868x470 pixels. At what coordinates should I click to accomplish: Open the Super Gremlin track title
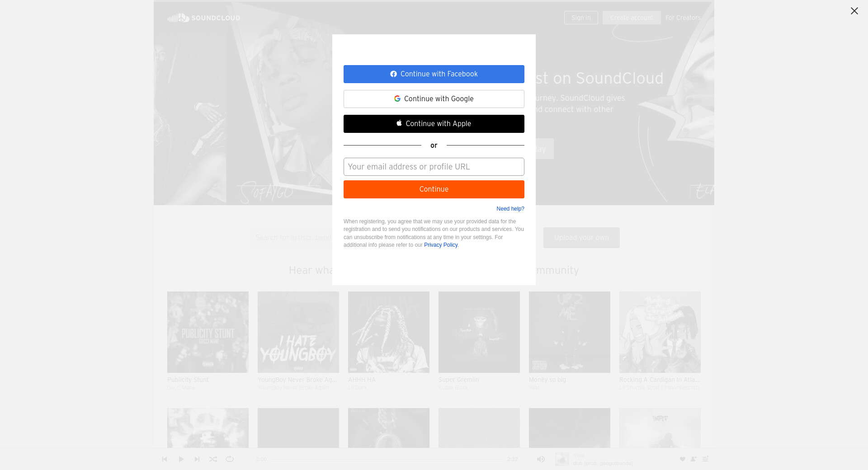click(459, 380)
